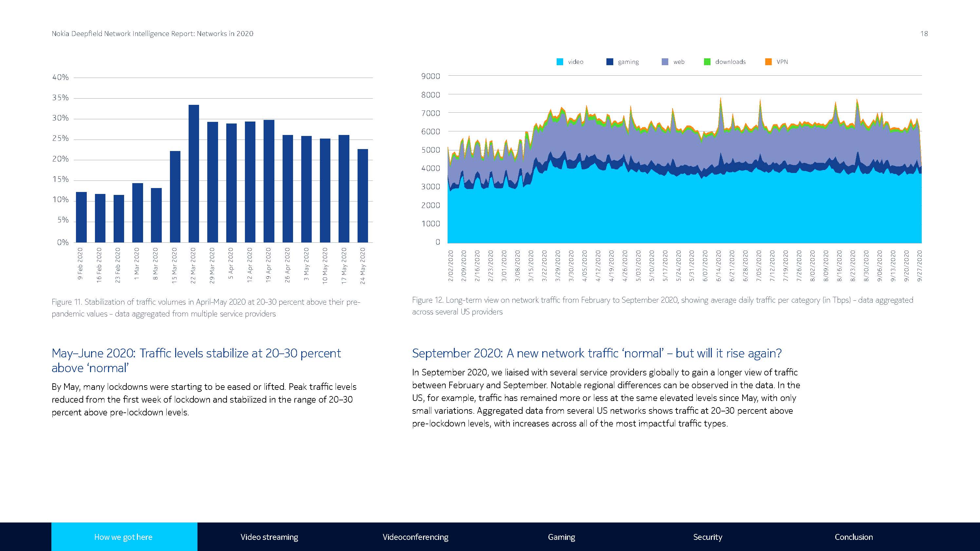980x551 pixels.
Task: Click the 9 Feb 2020 bar
Action: point(82,217)
